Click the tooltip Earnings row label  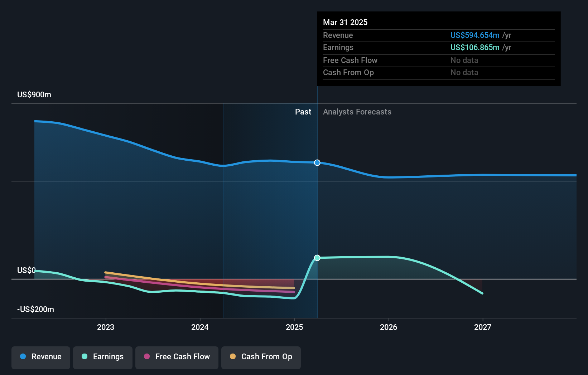click(338, 48)
